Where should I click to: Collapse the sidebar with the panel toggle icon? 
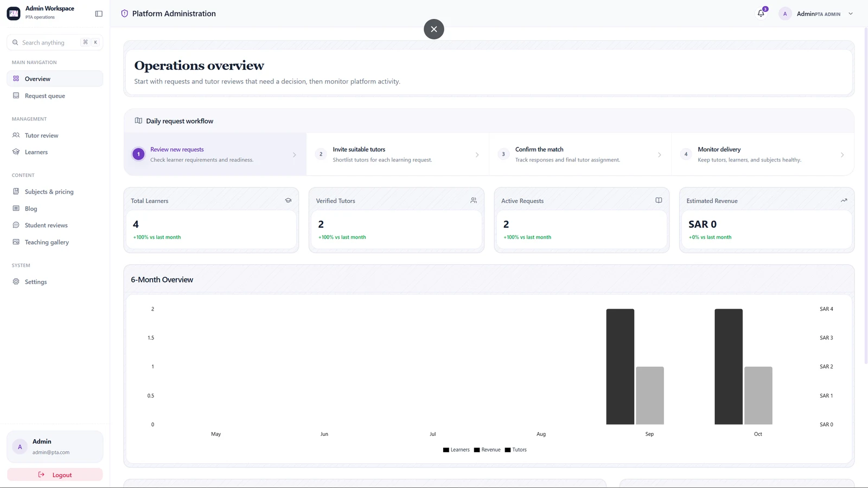99,14
